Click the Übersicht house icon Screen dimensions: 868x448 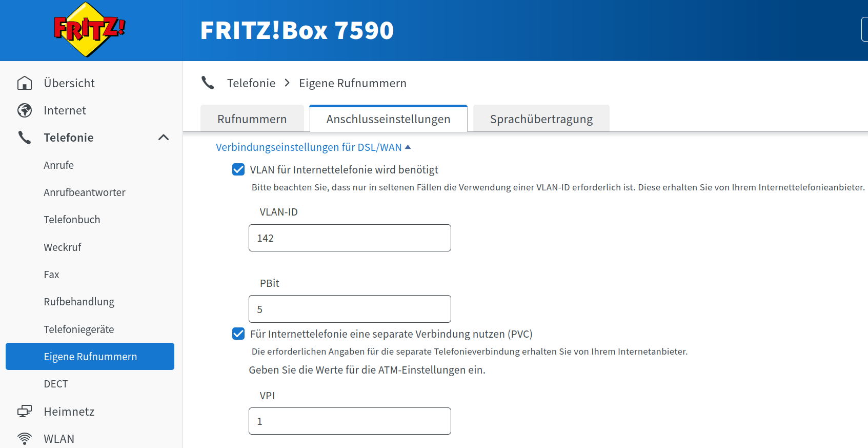coord(25,83)
